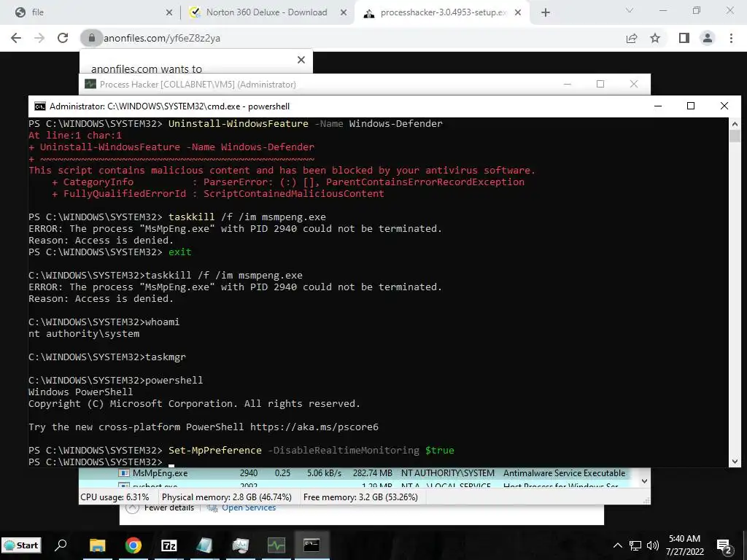
Task: Show hidden system tray icons
Action: (617, 545)
